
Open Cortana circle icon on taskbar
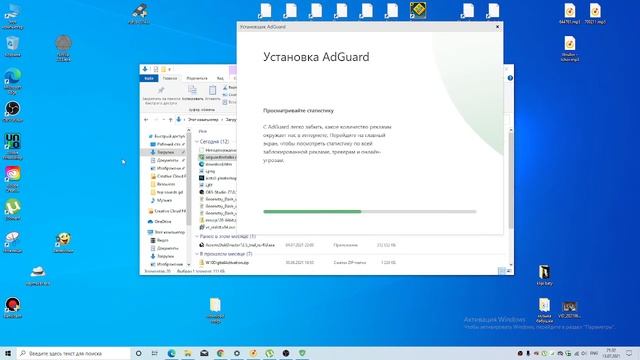[x=138, y=353]
